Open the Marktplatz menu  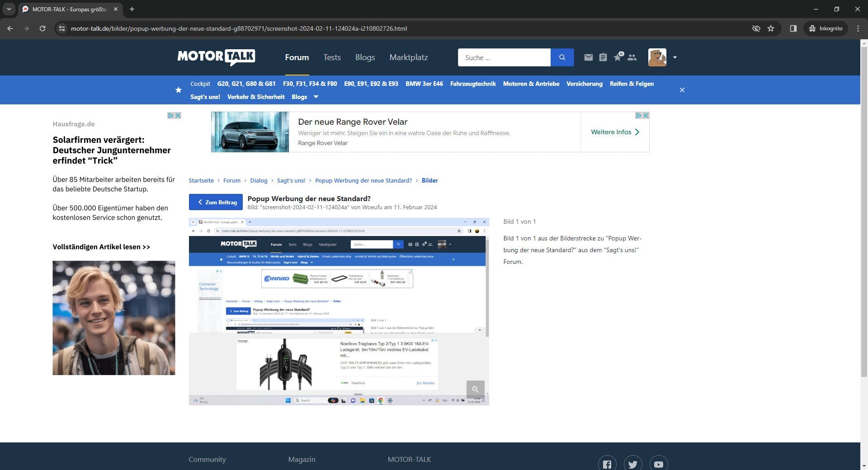409,57
